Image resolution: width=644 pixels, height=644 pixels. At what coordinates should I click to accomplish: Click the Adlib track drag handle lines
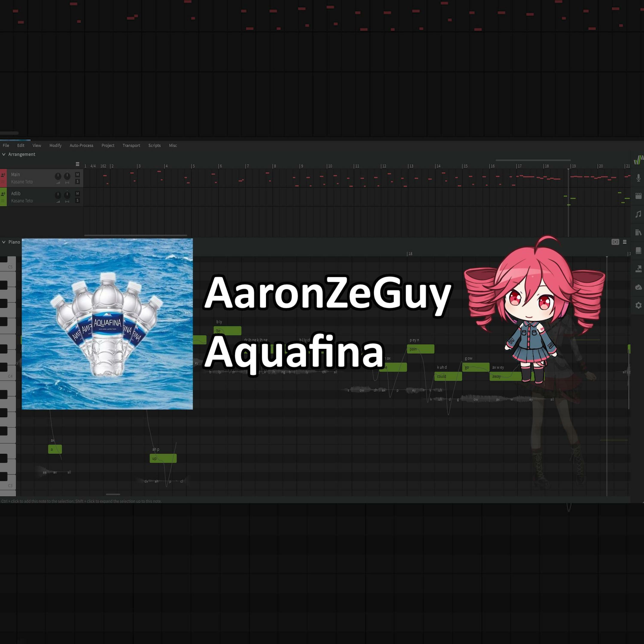coord(3,201)
